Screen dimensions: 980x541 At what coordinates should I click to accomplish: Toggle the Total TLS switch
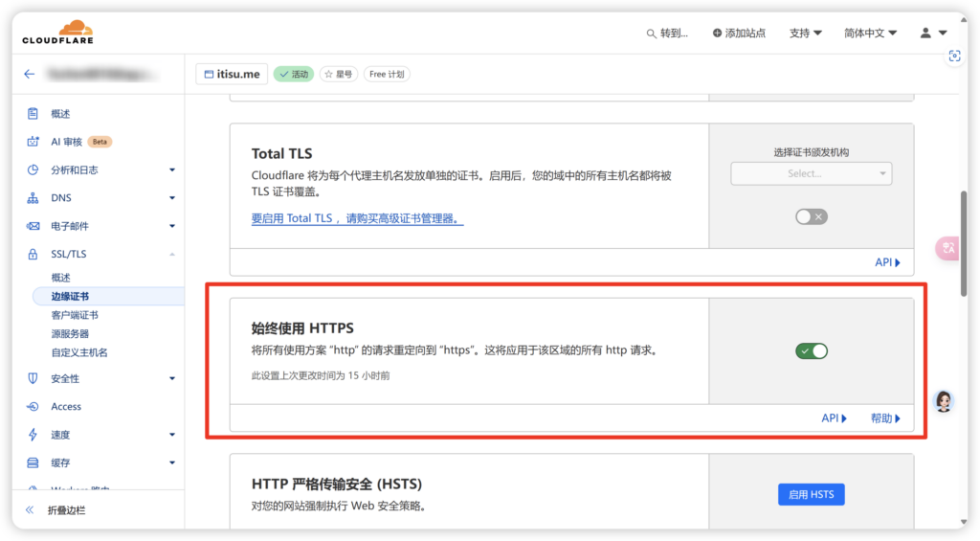pyautogui.click(x=812, y=216)
